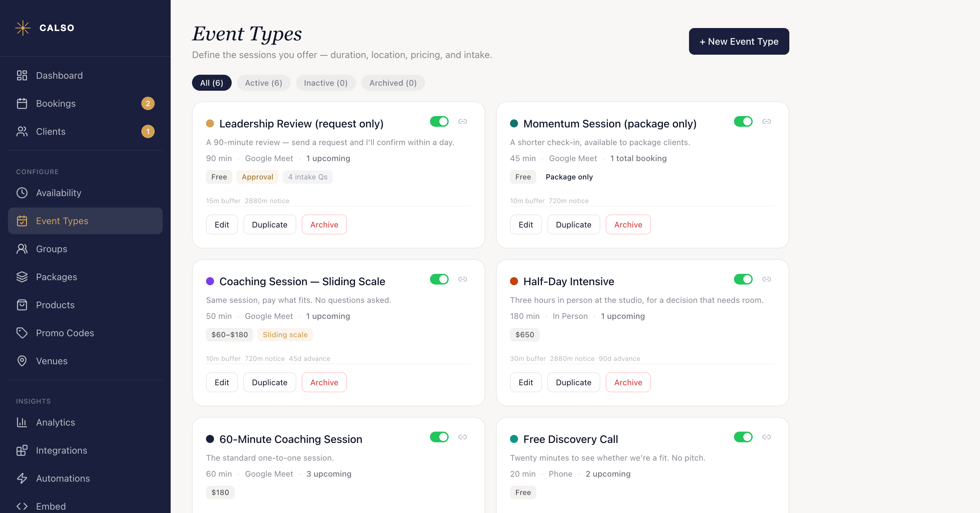
Task: Archive the Half-Day Intensive event
Action: (x=628, y=382)
